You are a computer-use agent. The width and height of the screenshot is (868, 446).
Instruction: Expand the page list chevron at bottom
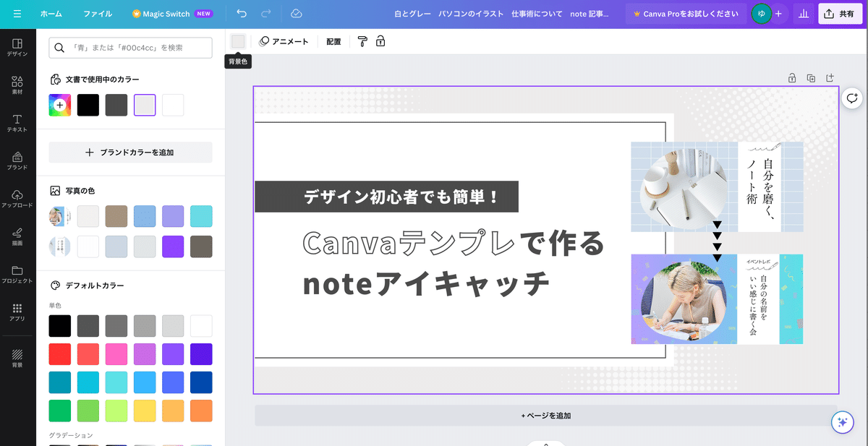click(546, 442)
